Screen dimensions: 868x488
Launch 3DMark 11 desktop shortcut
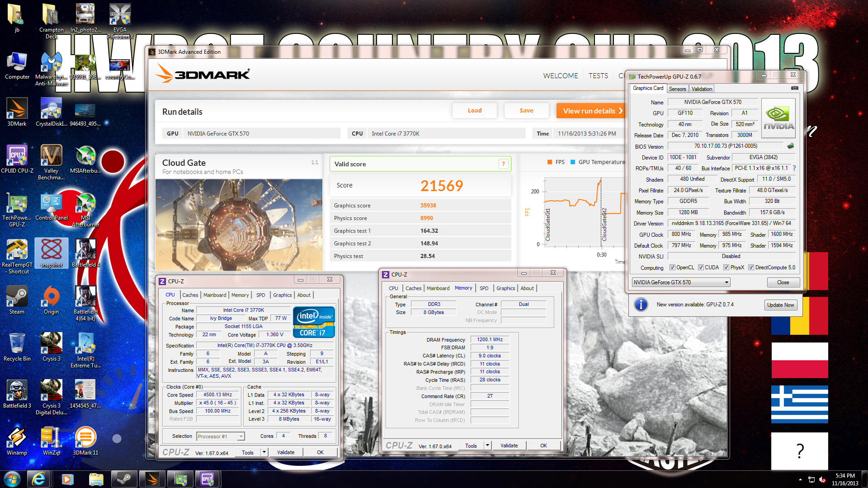[x=86, y=441]
